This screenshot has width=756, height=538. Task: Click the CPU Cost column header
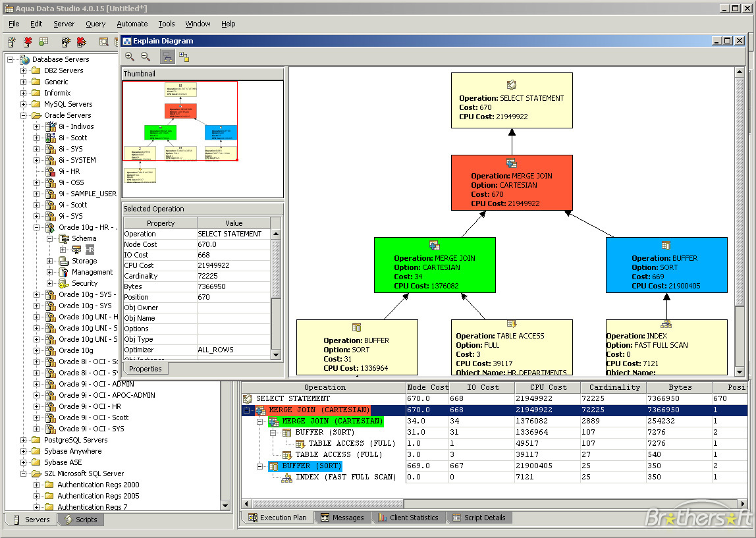point(548,387)
